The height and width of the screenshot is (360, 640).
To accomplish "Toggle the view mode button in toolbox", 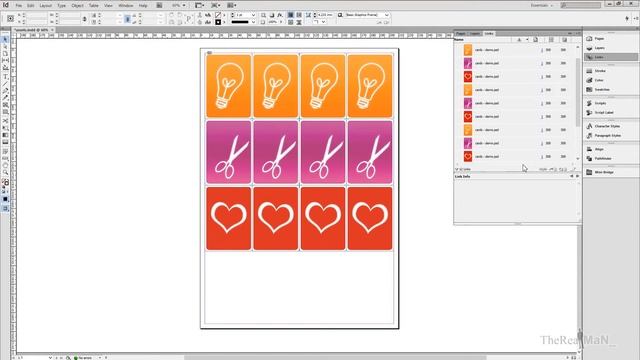I will click(5, 209).
